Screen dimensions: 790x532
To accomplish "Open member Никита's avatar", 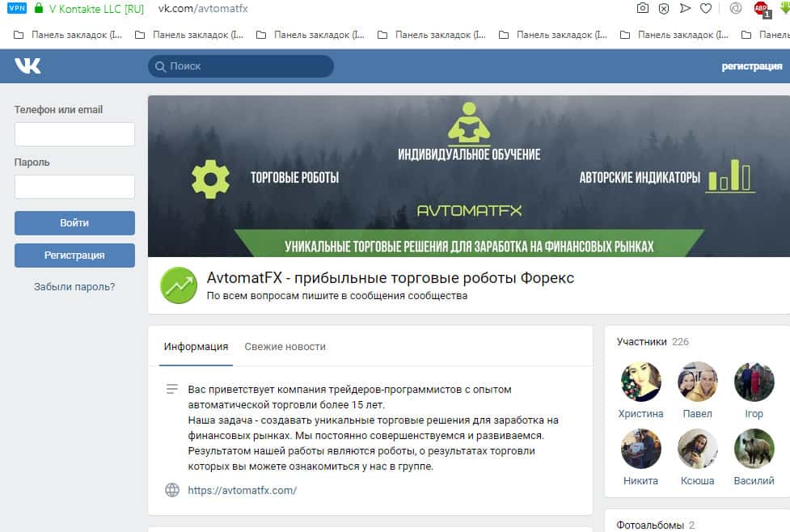I will (x=641, y=449).
